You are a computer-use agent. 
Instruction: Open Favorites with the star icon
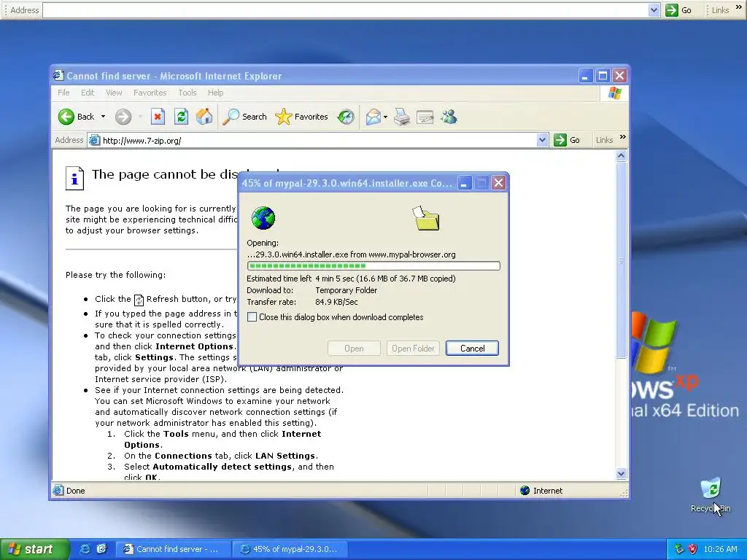[301, 117]
